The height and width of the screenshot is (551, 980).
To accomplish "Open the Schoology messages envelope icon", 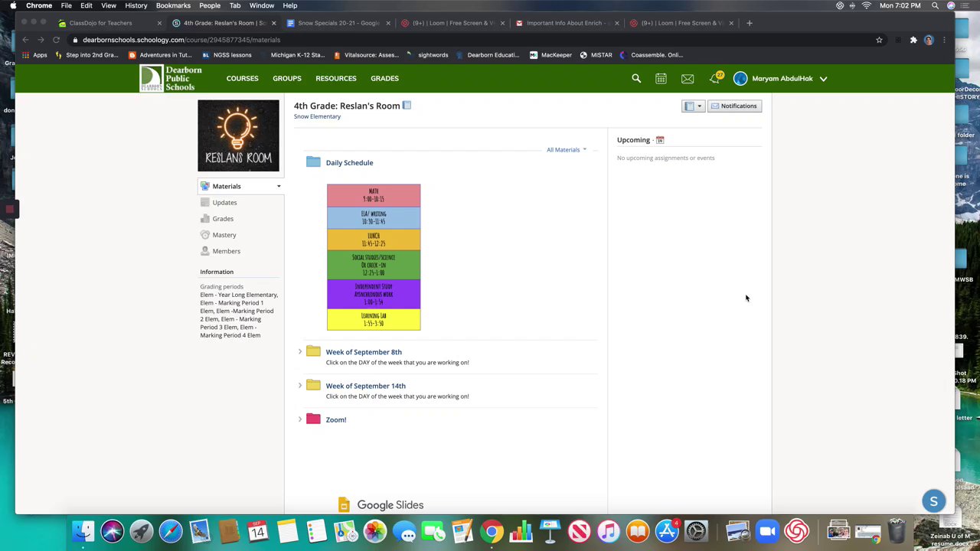I will 688,78.
